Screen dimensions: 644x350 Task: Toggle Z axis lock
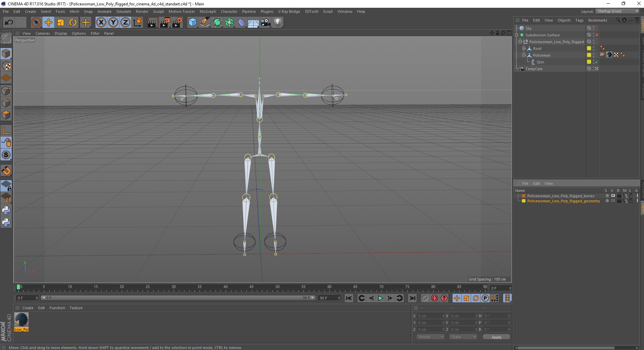pos(125,23)
